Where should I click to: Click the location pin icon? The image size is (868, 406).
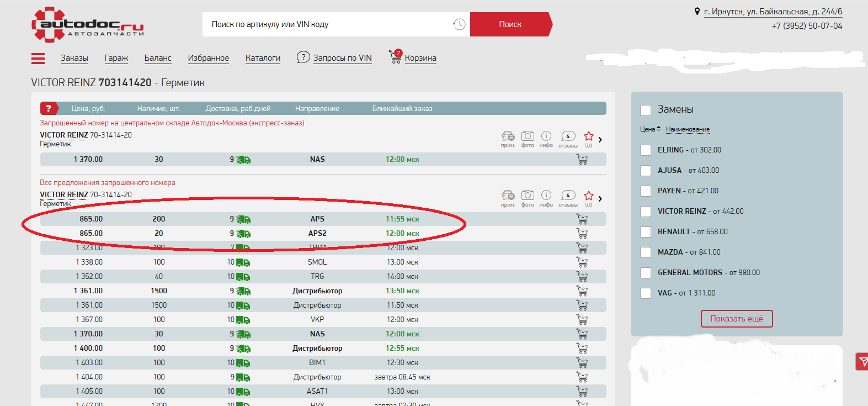[x=697, y=12]
